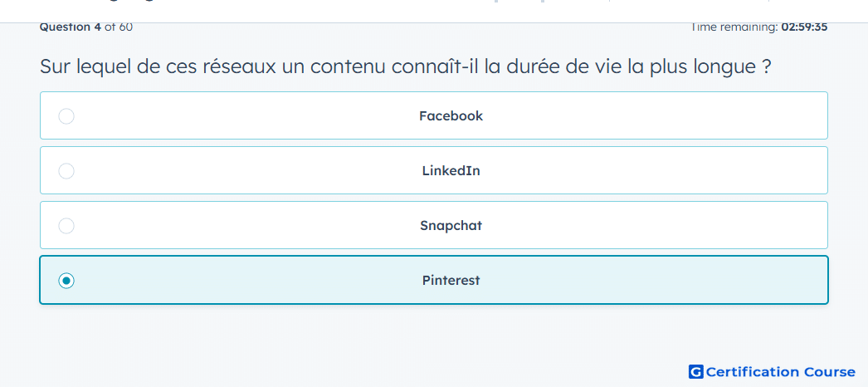Viewport: 868px width, 387px height.
Task: Click the "Snapchat" answer label text
Action: click(x=451, y=226)
